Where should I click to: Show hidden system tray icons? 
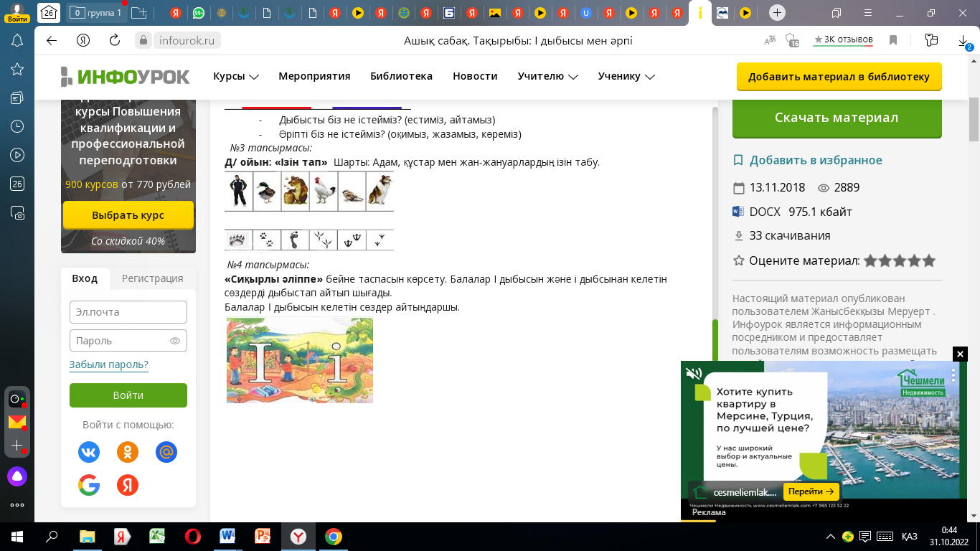(830, 537)
